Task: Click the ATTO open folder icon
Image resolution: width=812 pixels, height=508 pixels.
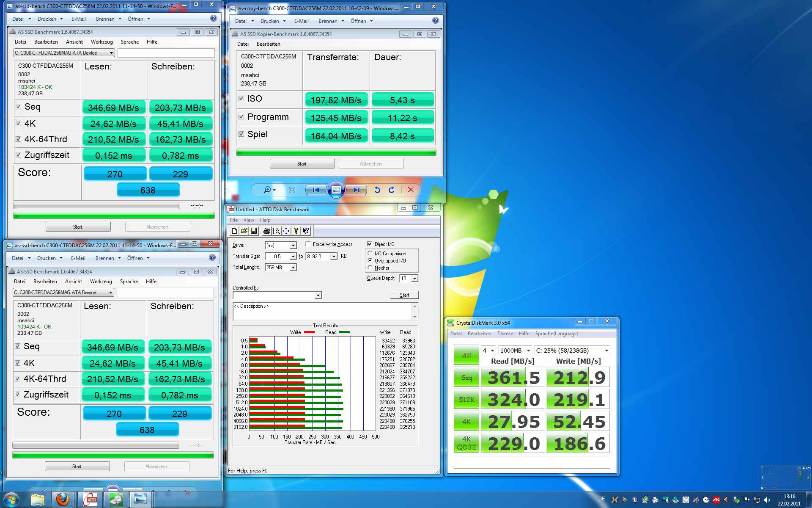Action: tap(244, 231)
